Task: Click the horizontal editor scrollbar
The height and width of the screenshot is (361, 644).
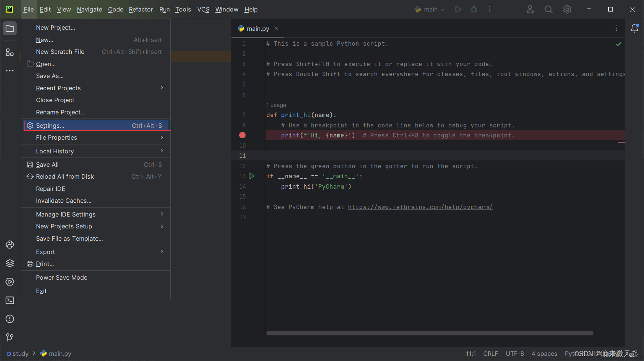Action: [x=430, y=333]
